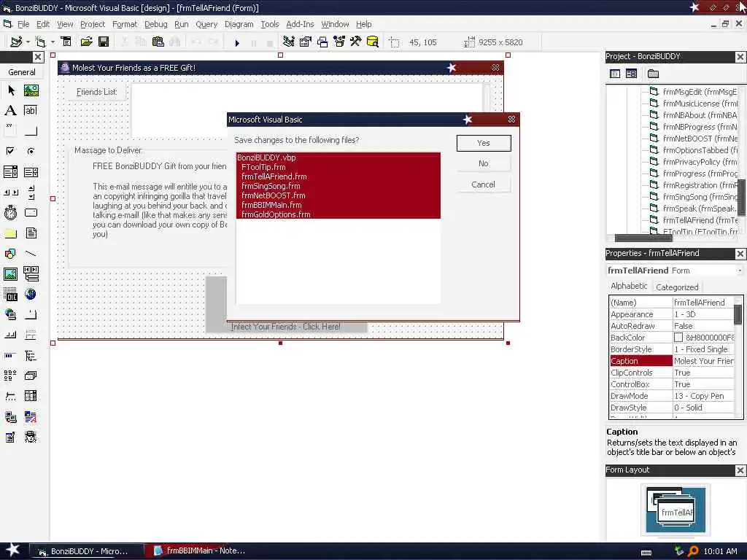The width and height of the screenshot is (747, 560).
Task: Click the frmTellAFriend Form Layout thumbnail
Action: click(677, 512)
